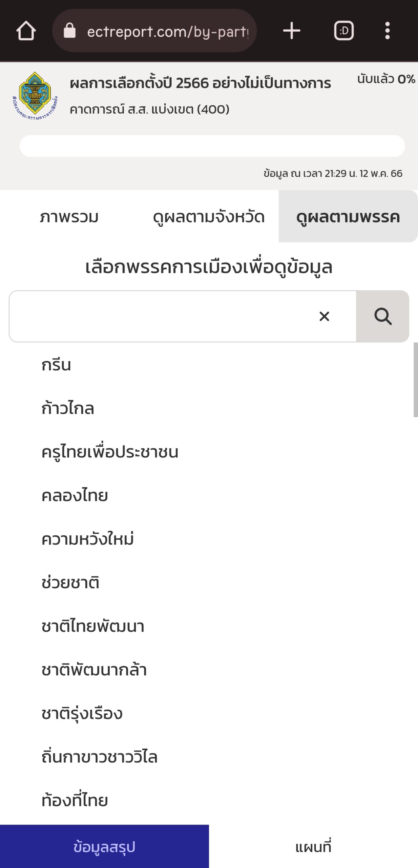The image size is (418, 868).
Task: Type in the party search input field
Action: tap(163, 316)
